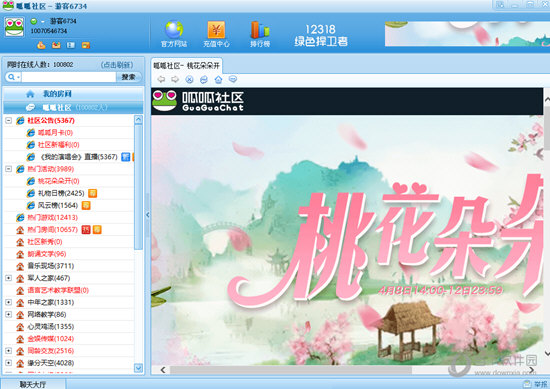This screenshot has width=550, height=389.
Task: Click the browser Home button
Action: click(x=218, y=79)
